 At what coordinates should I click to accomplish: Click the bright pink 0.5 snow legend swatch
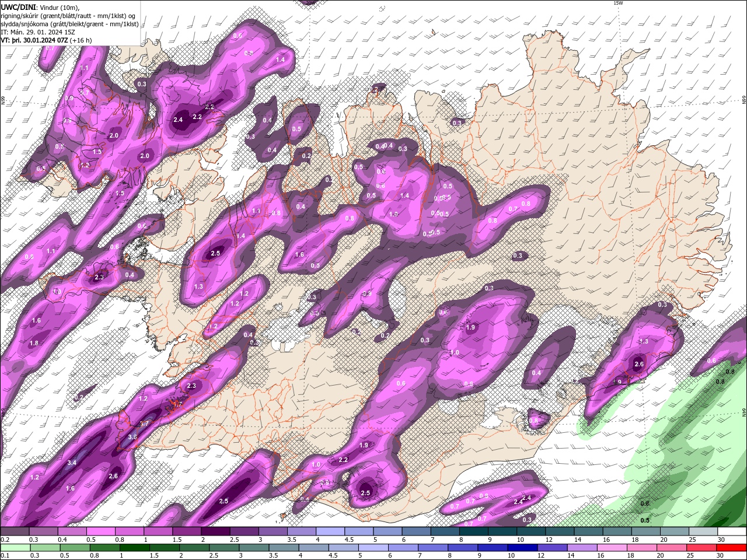pyautogui.click(x=100, y=531)
